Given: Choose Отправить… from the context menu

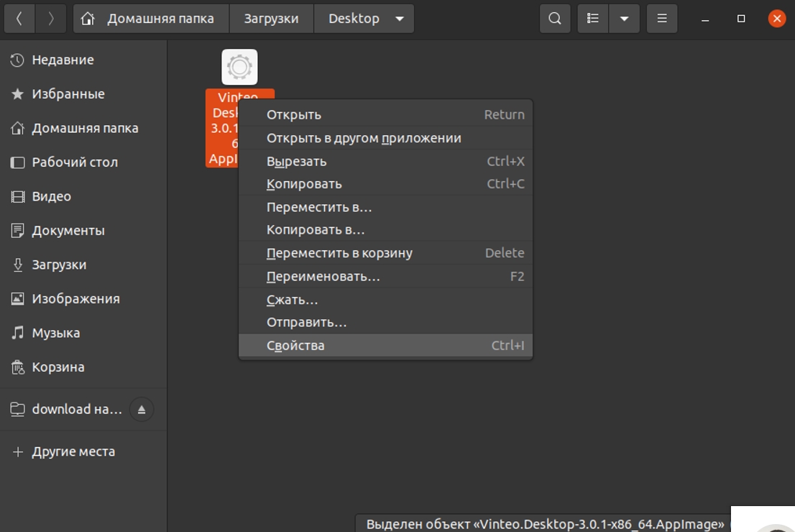Looking at the screenshot, I should tap(385, 322).
